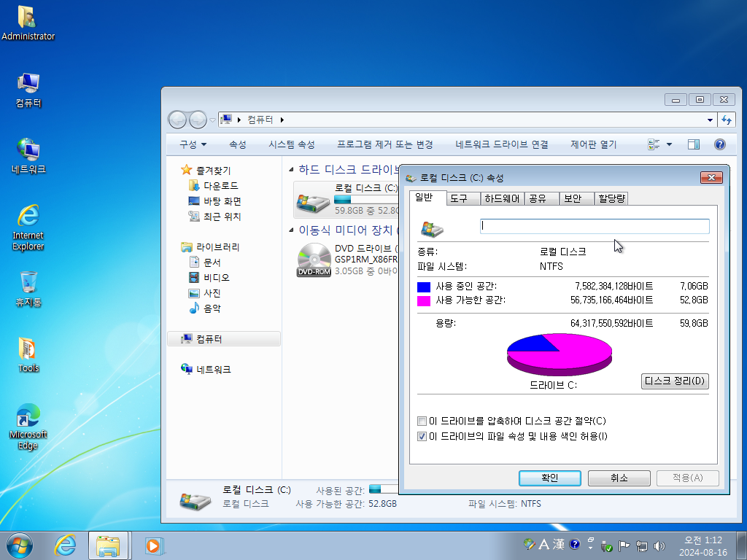Select 바탕 화면 in navigation pane
The width and height of the screenshot is (747, 560).
[215, 201]
